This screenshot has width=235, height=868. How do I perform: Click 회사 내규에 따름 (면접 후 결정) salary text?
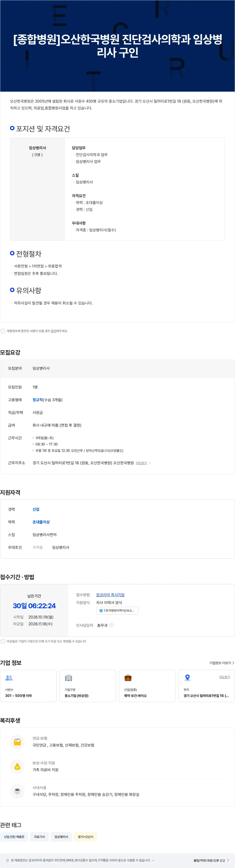click(x=57, y=425)
